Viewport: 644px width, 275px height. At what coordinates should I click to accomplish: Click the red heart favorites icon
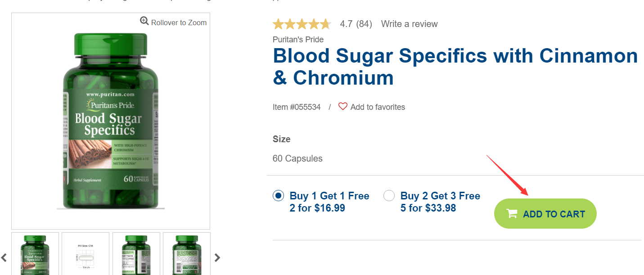pyautogui.click(x=343, y=107)
